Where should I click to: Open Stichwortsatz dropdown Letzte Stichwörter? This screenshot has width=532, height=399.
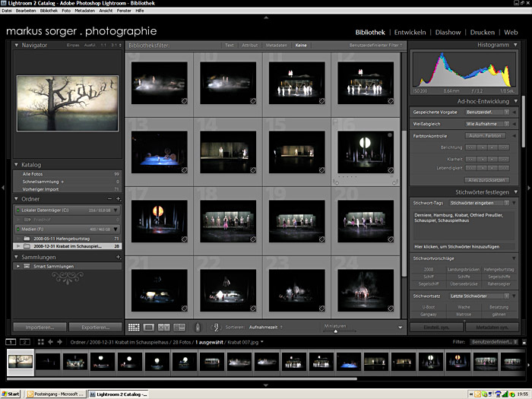(480, 296)
